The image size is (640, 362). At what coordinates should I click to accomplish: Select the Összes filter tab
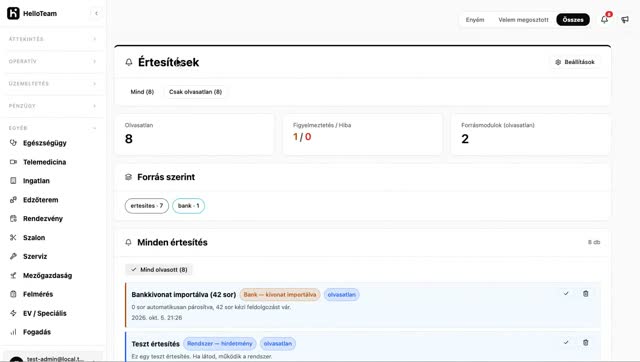pos(573,20)
